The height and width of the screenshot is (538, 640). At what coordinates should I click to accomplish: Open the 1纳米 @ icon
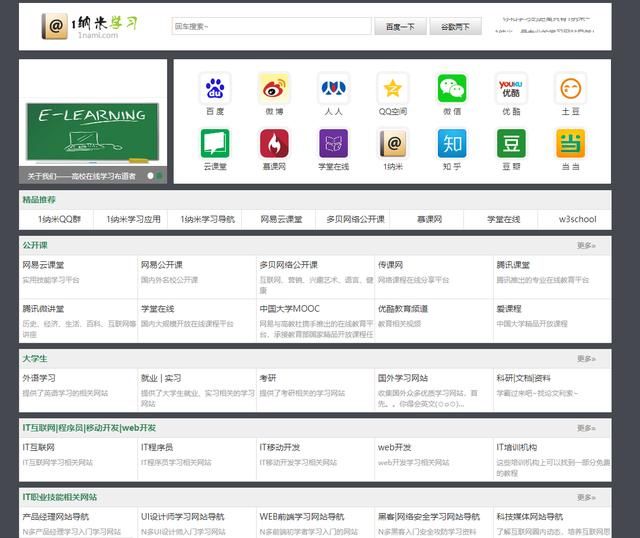coord(393,143)
